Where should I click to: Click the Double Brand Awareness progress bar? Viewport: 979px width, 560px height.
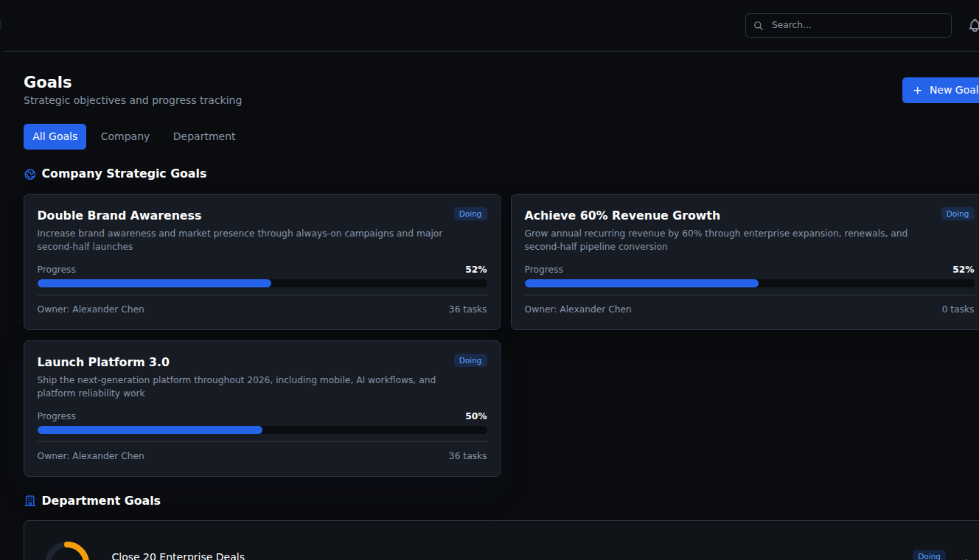(x=262, y=284)
